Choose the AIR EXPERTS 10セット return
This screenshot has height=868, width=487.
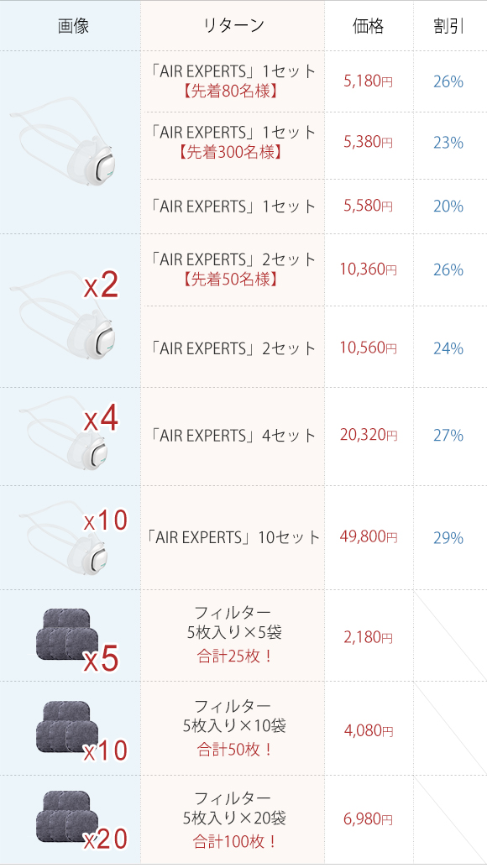(233, 537)
